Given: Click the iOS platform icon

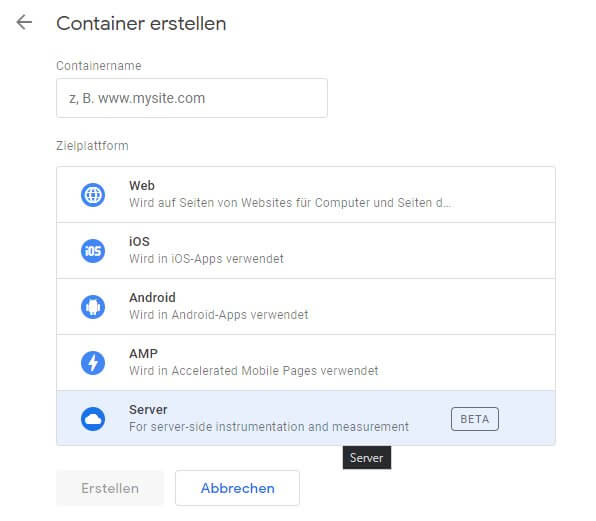Looking at the screenshot, I should (93, 251).
